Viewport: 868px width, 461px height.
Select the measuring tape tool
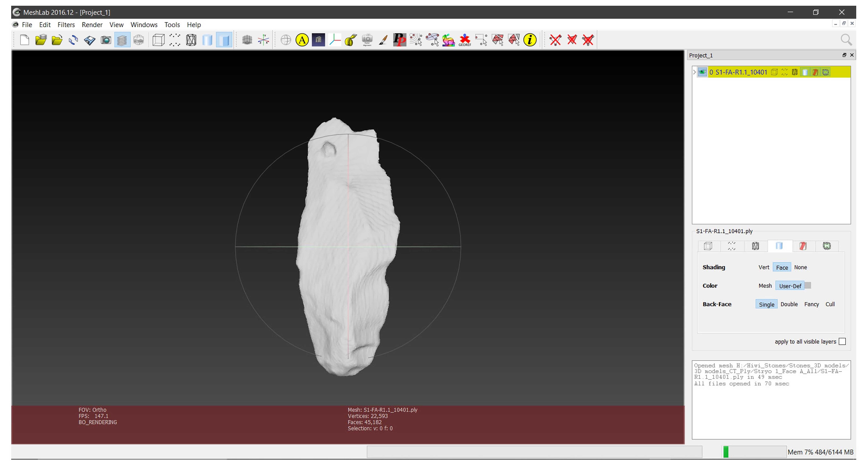[351, 40]
